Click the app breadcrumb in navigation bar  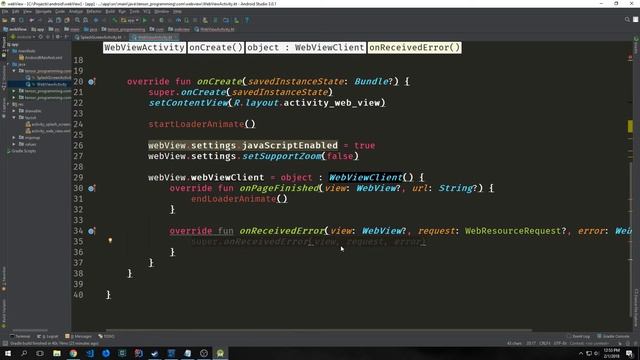(38, 29)
